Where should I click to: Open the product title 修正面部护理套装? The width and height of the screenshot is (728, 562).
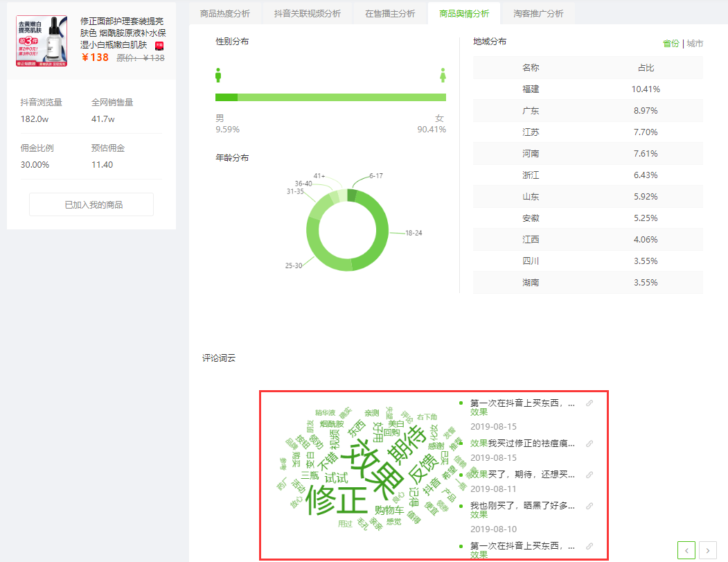pyautogui.click(x=123, y=33)
